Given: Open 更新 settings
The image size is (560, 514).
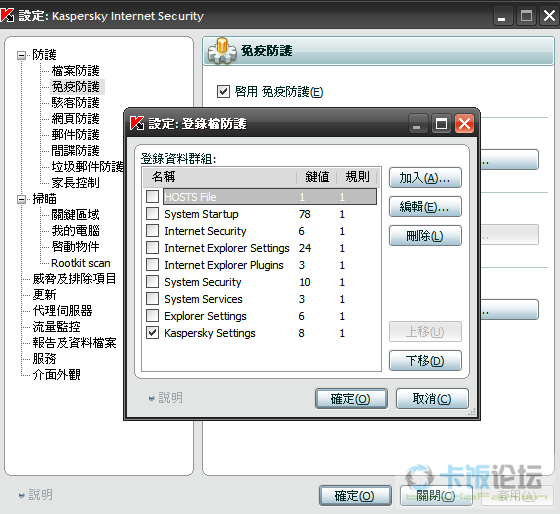Looking at the screenshot, I should click(44, 295).
